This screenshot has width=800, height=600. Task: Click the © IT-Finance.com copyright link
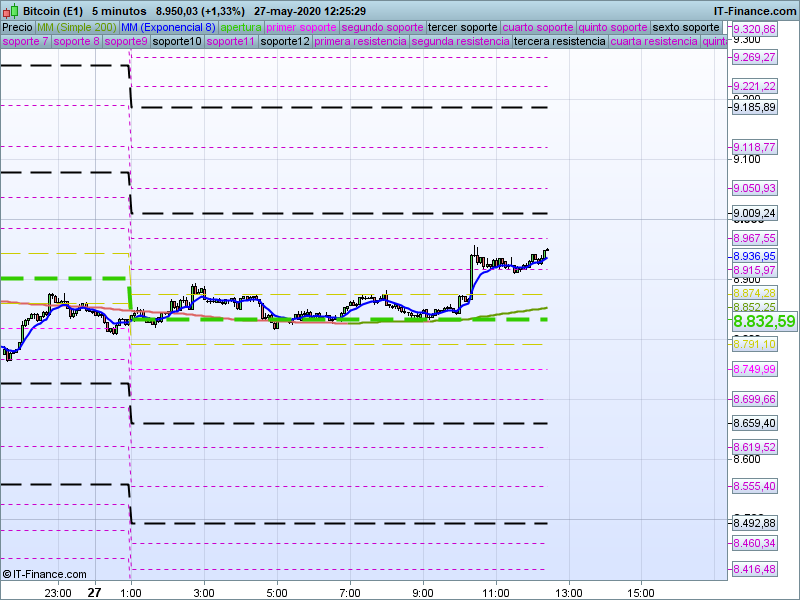click(40, 574)
